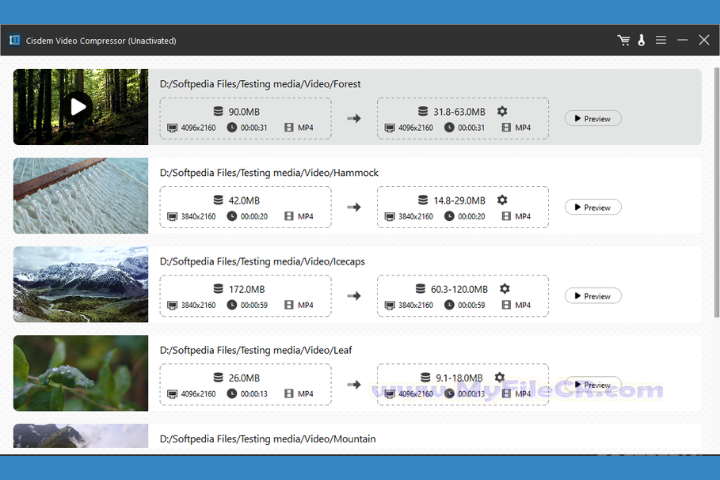Click the Hammock output size disk icon

click(x=423, y=200)
